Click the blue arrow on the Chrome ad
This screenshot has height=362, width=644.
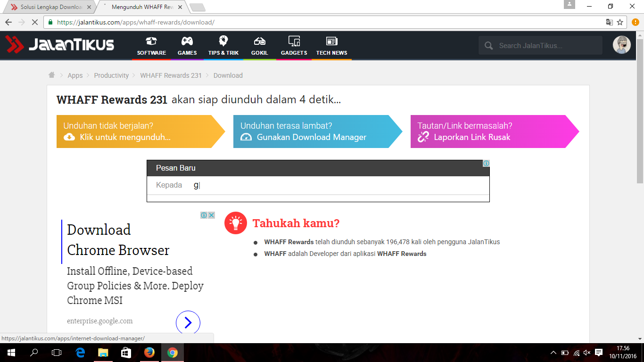point(188,322)
